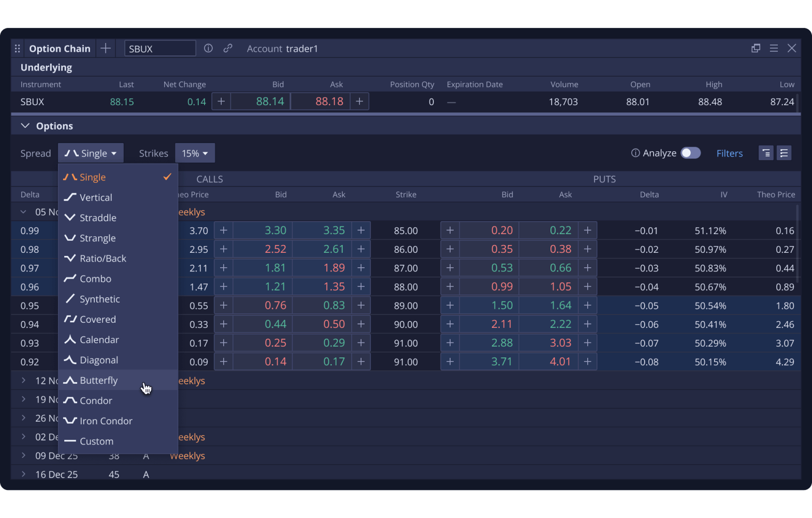Click plus button right of underlying ask 88.18
This screenshot has width=812, height=518.
(359, 102)
